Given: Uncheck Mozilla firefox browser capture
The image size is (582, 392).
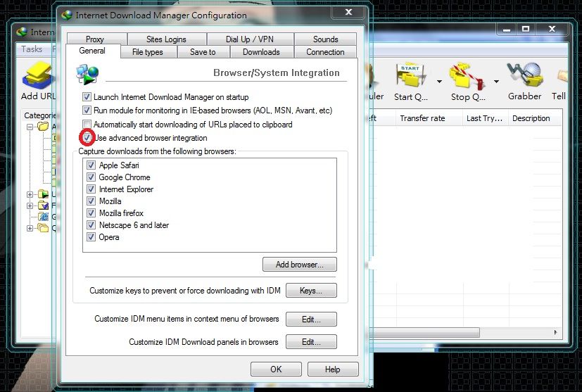Looking at the screenshot, I should 91,213.
